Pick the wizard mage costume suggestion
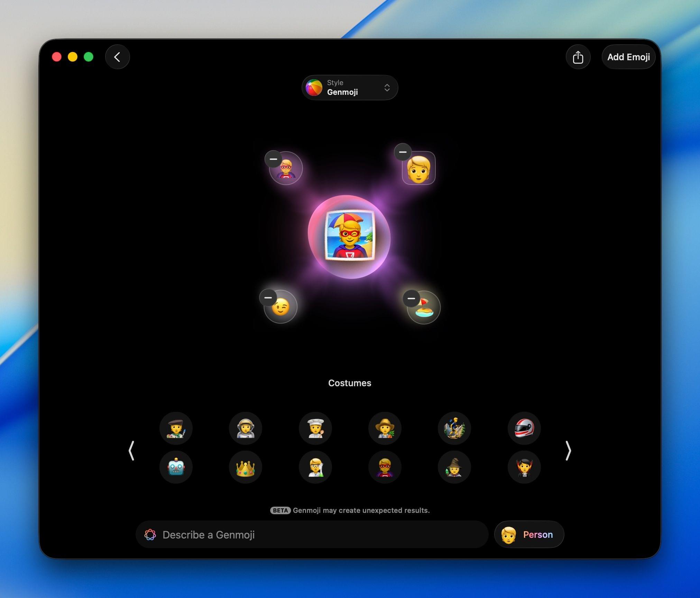 click(x=454, y=467)
